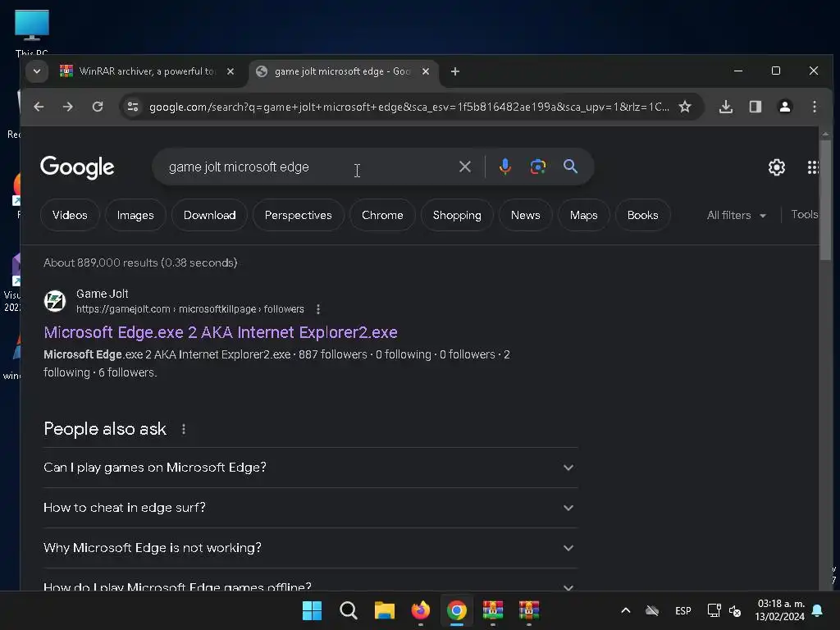The height and width of the screenshot is (630, 840).
Task: Click the browser address bar URL
Action: point(409,107)
